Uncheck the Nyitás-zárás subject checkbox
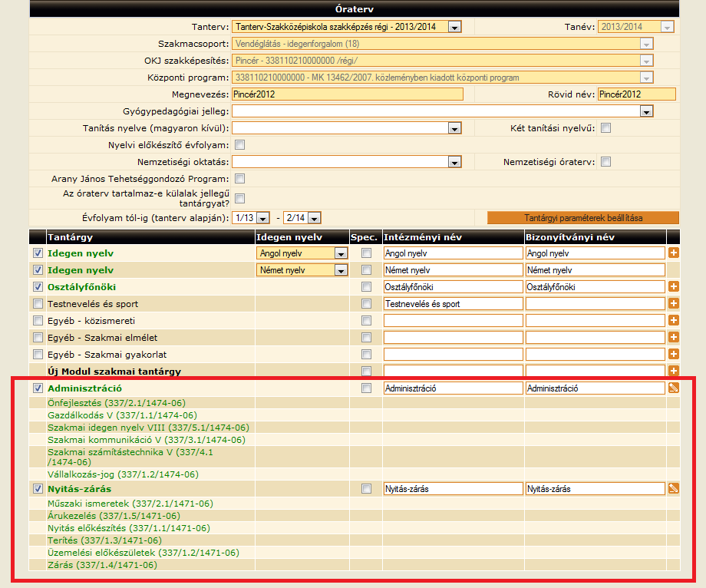The height and width of the screenshot is (588, 706). (38, 489)
